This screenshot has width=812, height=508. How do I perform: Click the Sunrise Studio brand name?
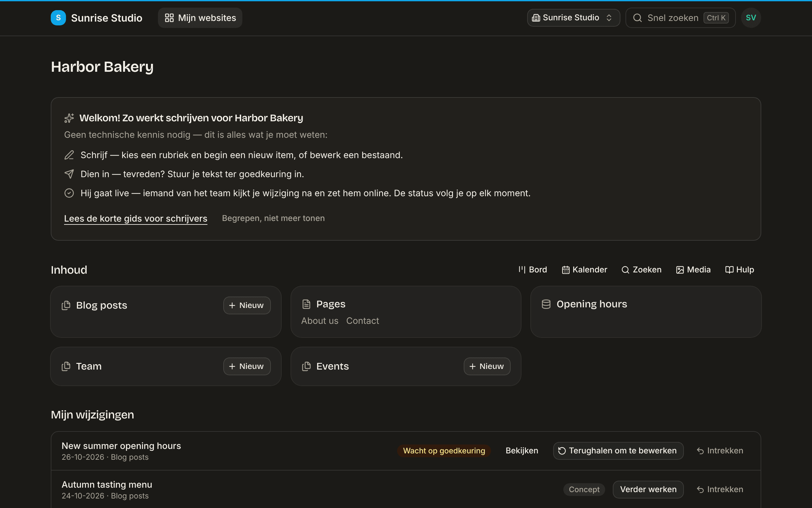pyautogui.click(x=107, y=18)
